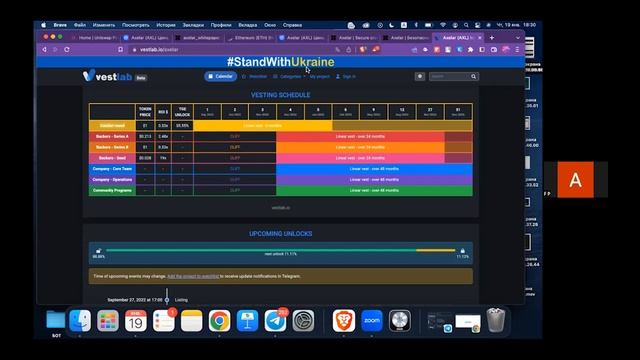Reload the current page
The image size is (640, 360).
(67, 49)
